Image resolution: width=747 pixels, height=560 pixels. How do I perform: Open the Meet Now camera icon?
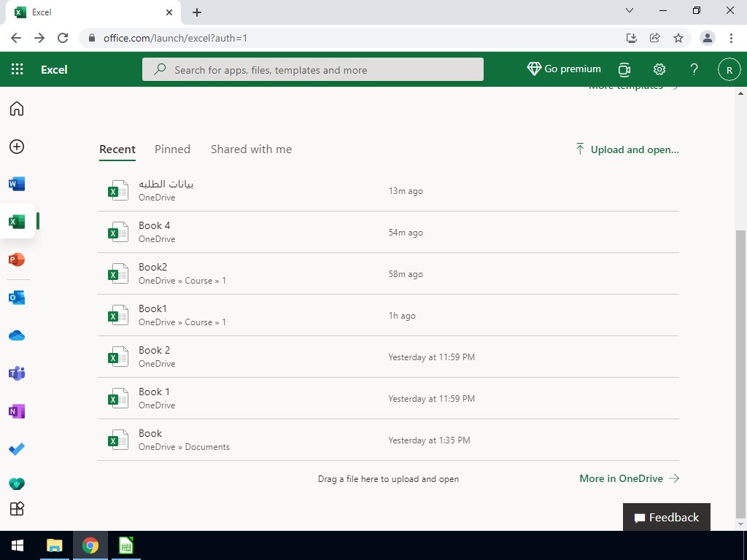624,69
